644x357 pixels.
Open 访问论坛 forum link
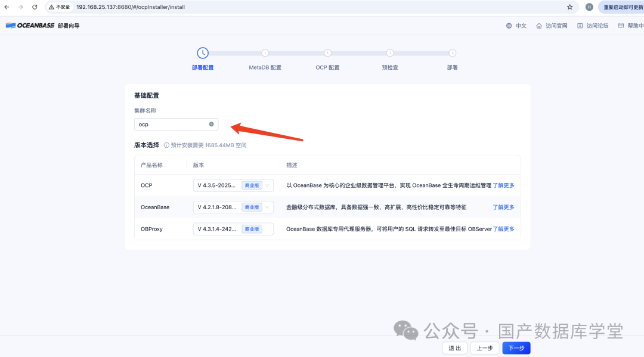tap(593, 26)
